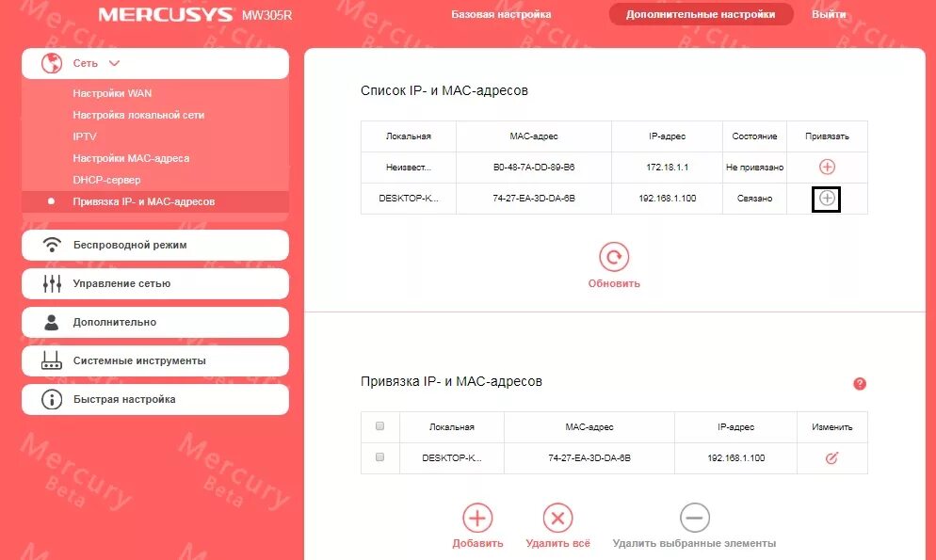Image resolution: width=936 pixels, height=560 pixels.
Task: Click the globe icon next to Сеть
Action: click(52, 63)
